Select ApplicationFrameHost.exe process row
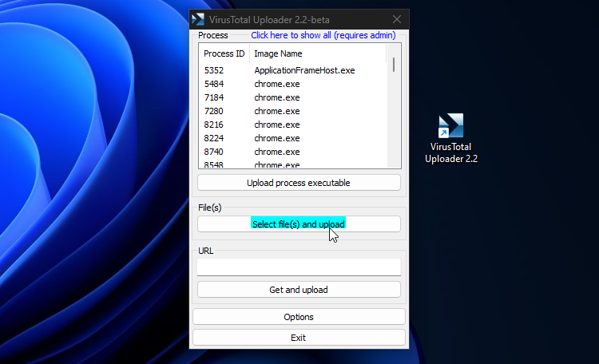The height and width of the screenshot is (364, 599). [293, 70]
